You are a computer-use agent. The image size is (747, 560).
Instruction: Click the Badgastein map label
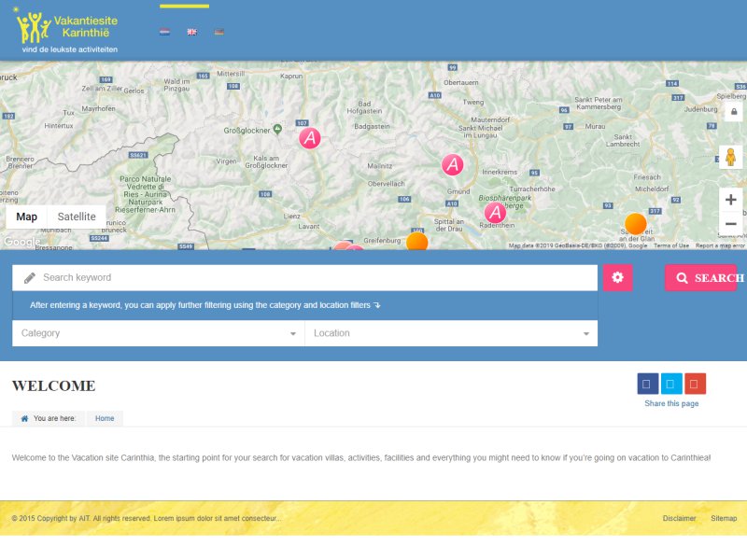372,127
